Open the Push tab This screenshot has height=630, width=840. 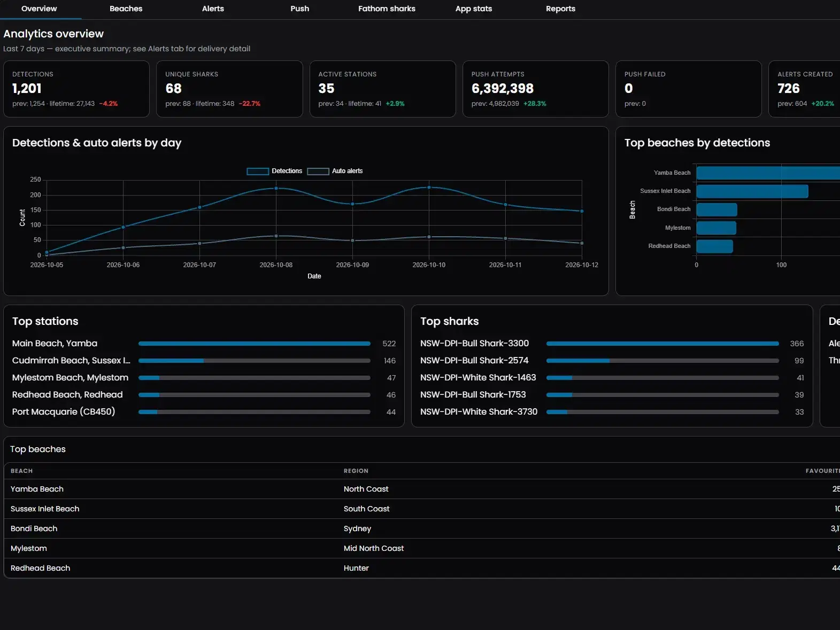coord(299,9)
